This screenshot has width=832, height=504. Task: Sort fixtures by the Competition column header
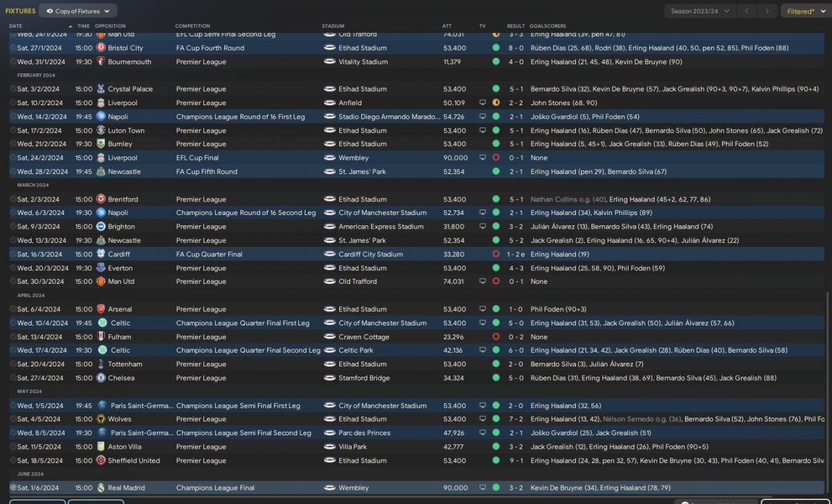pos(192,26)
